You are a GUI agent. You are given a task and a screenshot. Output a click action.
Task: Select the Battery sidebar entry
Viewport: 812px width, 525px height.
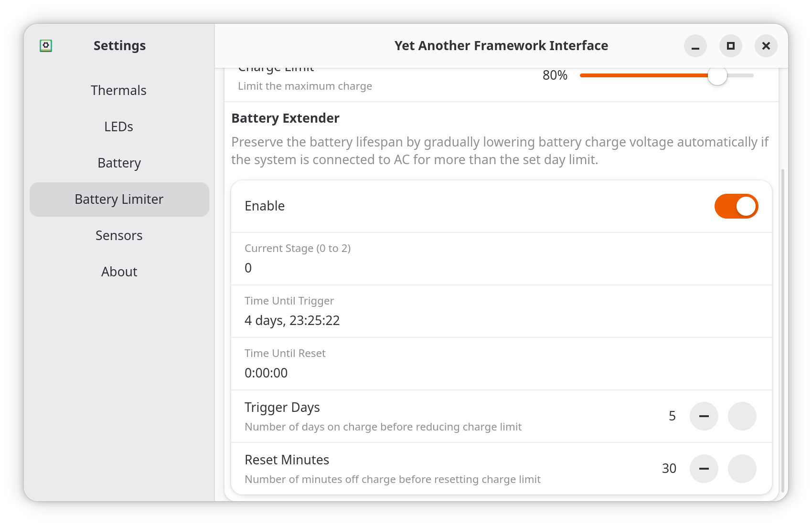click(119, 163)
